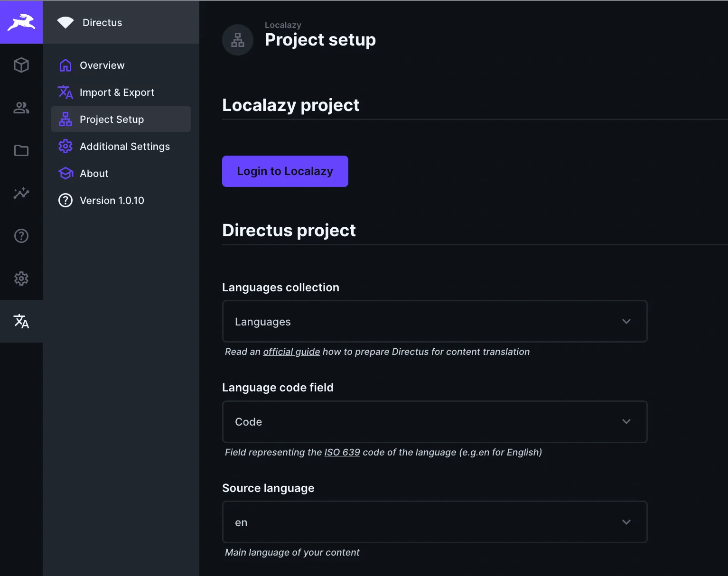Open the Settings gear in module bar
The image size is (728, 576).
coord(21,279)
